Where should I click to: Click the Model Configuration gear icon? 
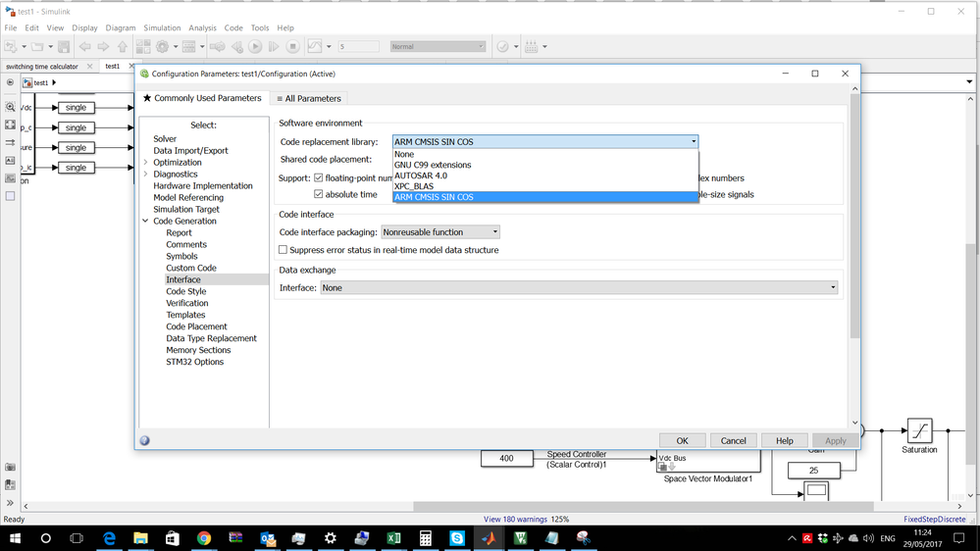point(163,46)
